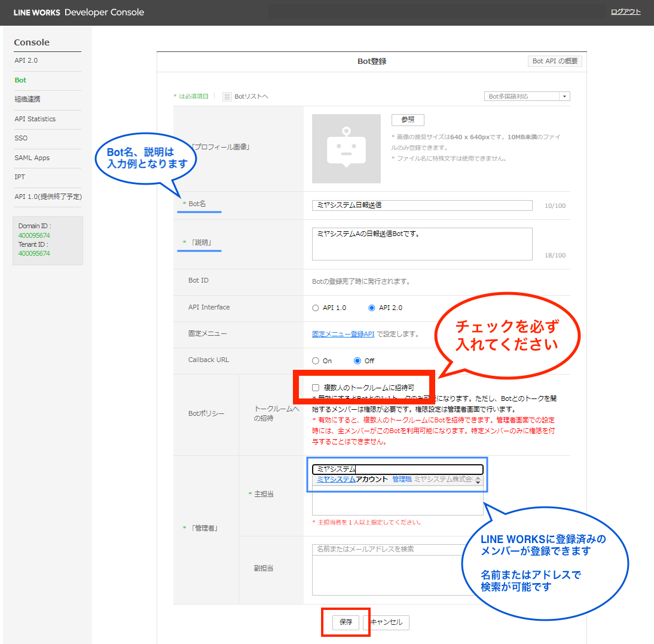654x644 pixels.
Task: Turn Callback URL On
Action: tap(315, 361)
